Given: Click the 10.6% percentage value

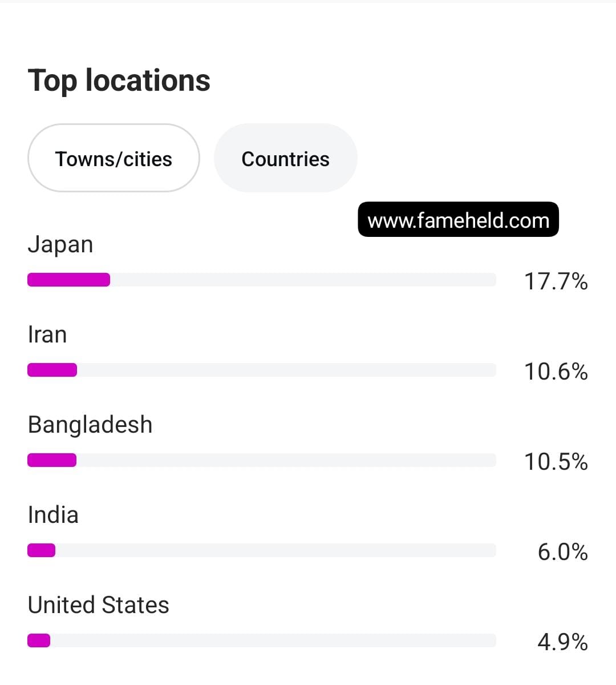Looking at the screenshot, I should pos(556,372).
